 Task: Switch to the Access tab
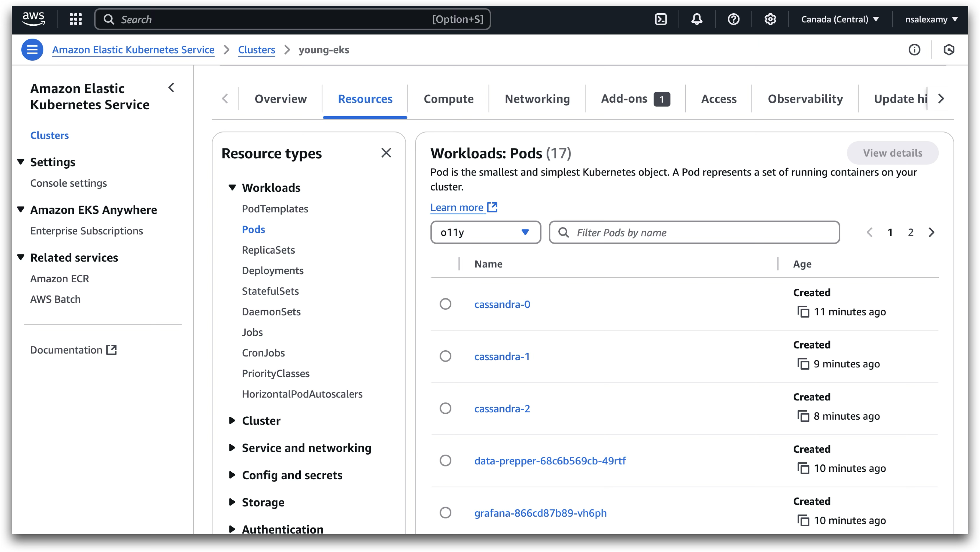(719, 99)
